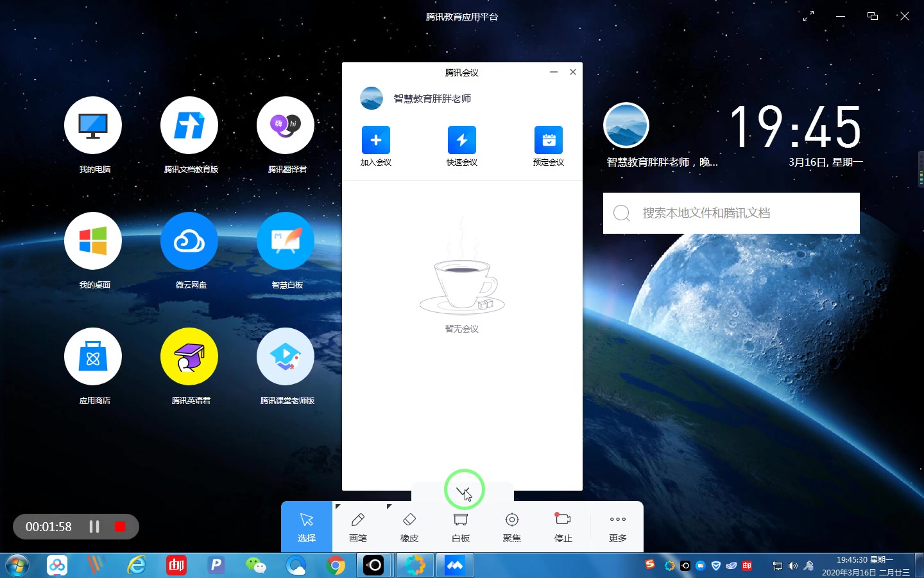
Task: Open 预定会议 schedule meeting icon
Action: 549,140
